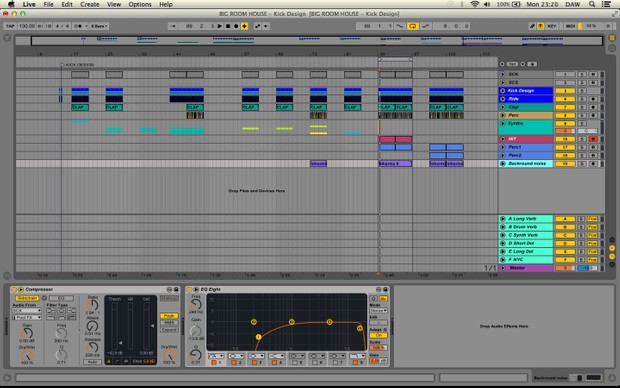This screenshot has height=388, width=620.
Task: Toggle the EQ Eight device activator
Action: click(189, 290)
